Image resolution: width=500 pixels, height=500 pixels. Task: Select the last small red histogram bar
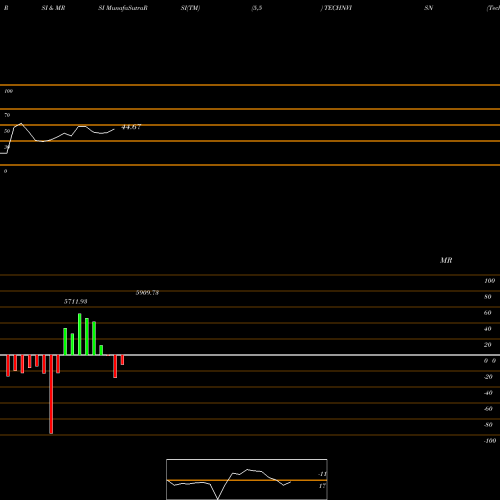click(x=122, y=360)
